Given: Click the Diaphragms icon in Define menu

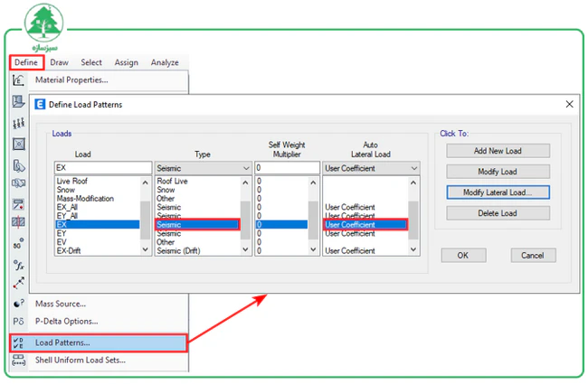Looking at the screenshot, I should pyautogui.click(x=18, y=145).
